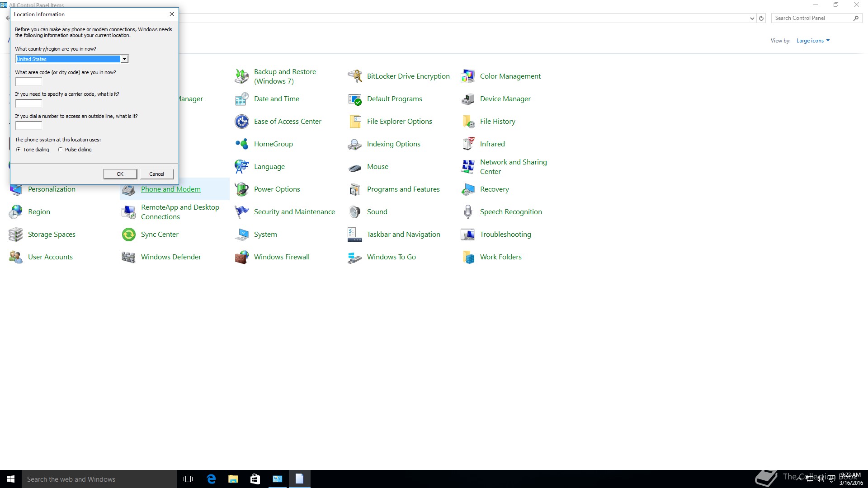
Task: Click the File Explorer Options icon
Action: (x=355, y=122)
